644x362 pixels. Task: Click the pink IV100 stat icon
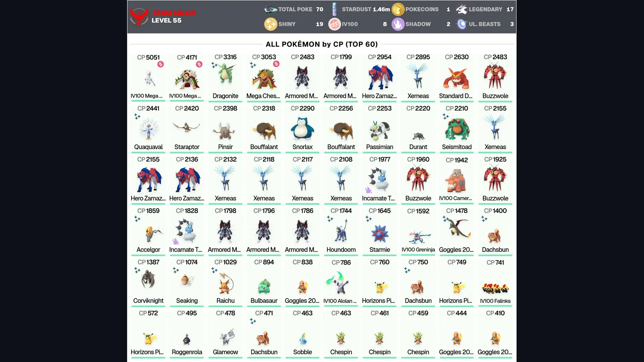coord(334,24)
